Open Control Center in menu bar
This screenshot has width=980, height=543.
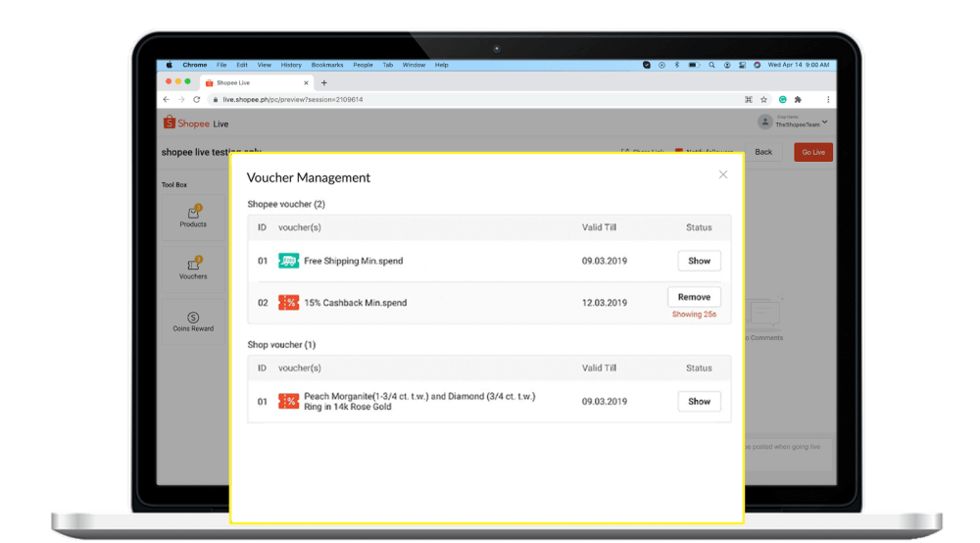pos(742,65)
